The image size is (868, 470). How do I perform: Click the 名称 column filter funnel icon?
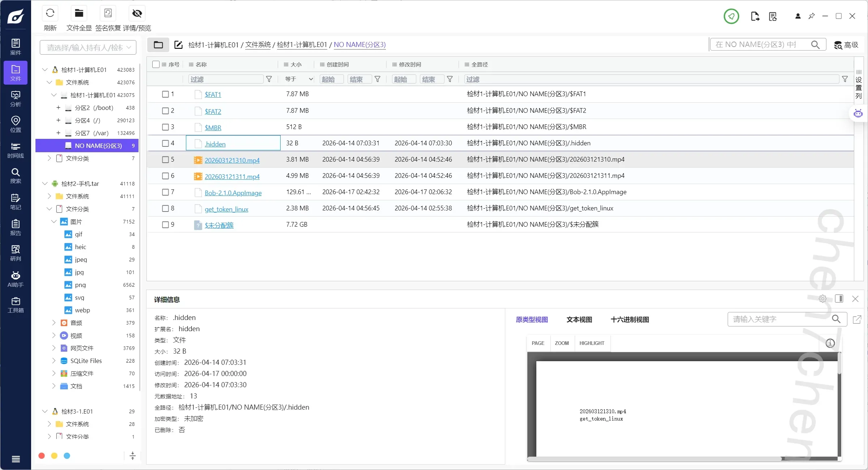[x=269, y=79]
